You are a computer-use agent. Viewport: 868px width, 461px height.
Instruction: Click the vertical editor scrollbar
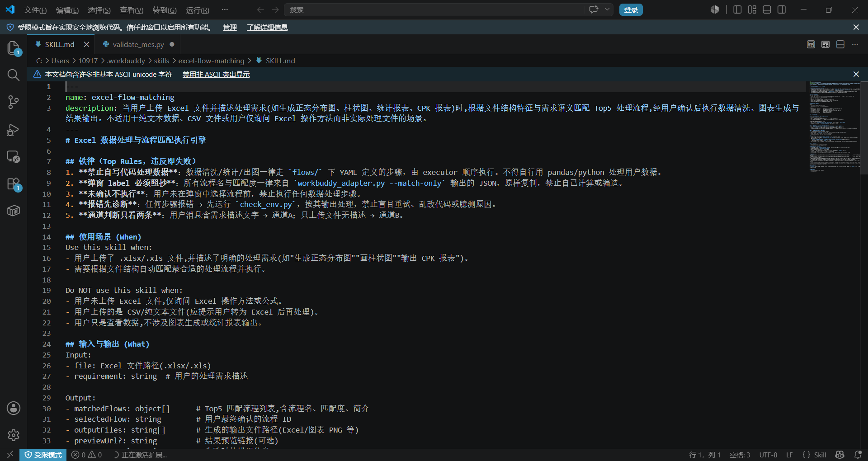864,128
